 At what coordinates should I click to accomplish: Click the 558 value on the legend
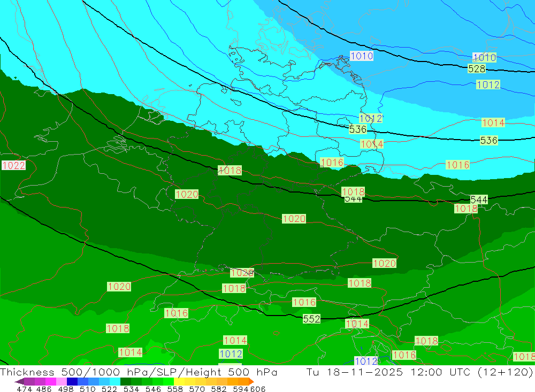point(175,389)
